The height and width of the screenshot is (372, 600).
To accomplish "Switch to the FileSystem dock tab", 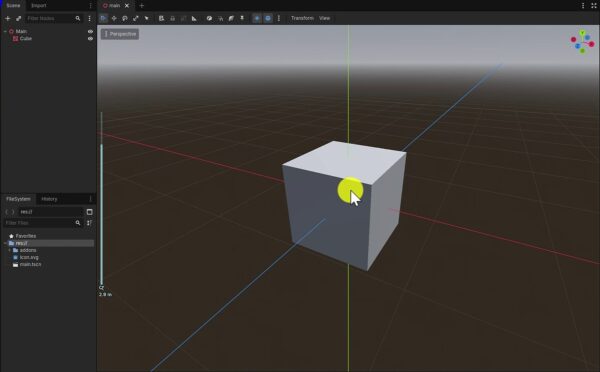I will (x=18, y=199).
